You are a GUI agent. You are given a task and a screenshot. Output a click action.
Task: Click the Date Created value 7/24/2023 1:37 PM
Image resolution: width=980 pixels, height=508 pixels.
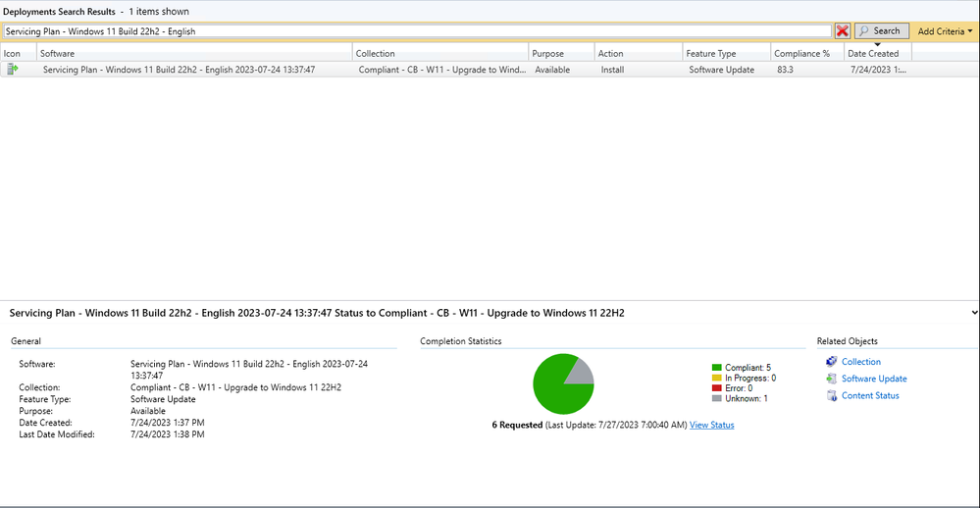pos(167,423)
